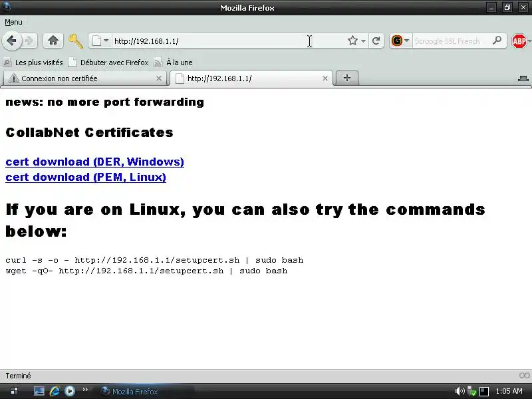532x399 pixels.
Task: Open cert download (DER, Windows) link
Action: point(94,162)
